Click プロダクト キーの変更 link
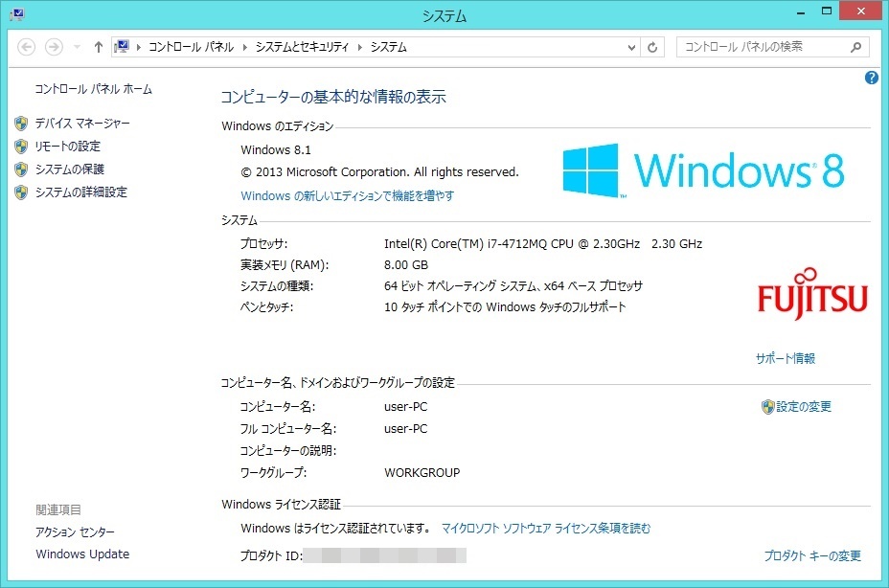The width and height of the screenshot is (889, 588). [x=812, y=555]
